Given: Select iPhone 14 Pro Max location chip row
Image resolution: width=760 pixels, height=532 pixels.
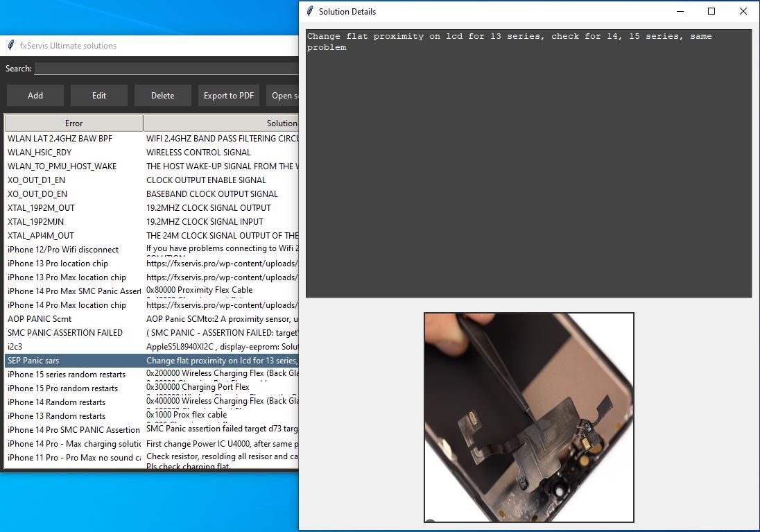Looking at the screenshot, I should point(152,305).
